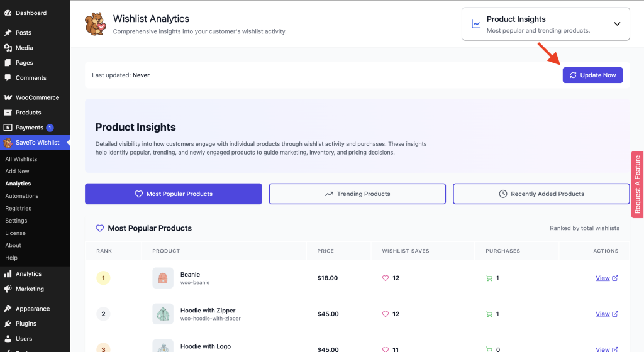Click the Payments notification badge
644x352 pixels.
[x=50, y=128]
